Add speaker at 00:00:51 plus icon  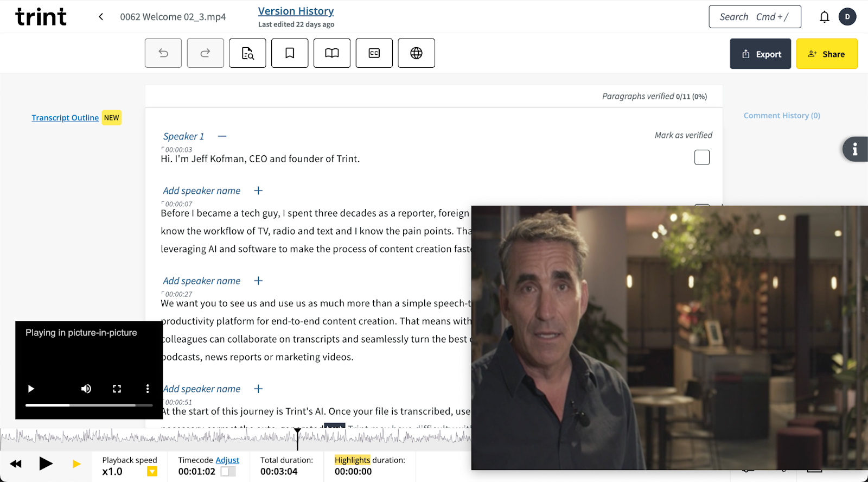coord(259,389)
